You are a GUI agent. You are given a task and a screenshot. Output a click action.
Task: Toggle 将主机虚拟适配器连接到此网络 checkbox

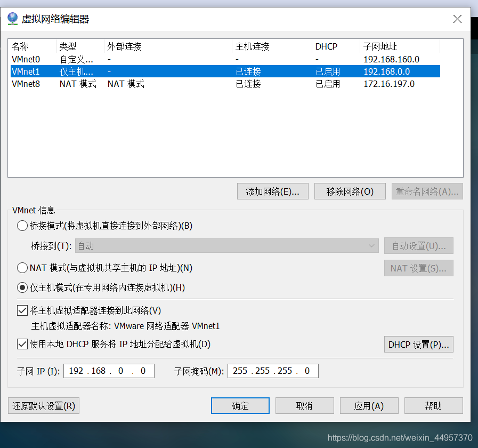(22, 310)
